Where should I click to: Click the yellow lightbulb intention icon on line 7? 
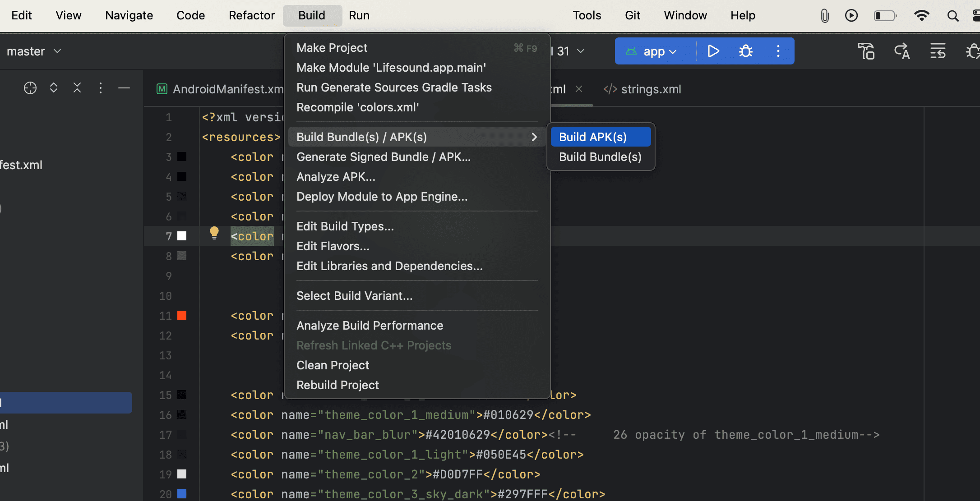point(214,233)
